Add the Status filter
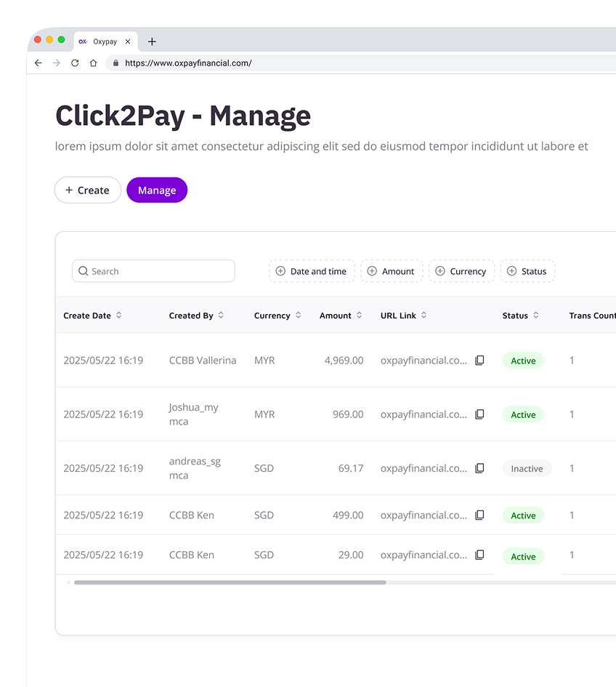Image resolution: width=616 pixels, height=687 pixels. coord(527,271)
